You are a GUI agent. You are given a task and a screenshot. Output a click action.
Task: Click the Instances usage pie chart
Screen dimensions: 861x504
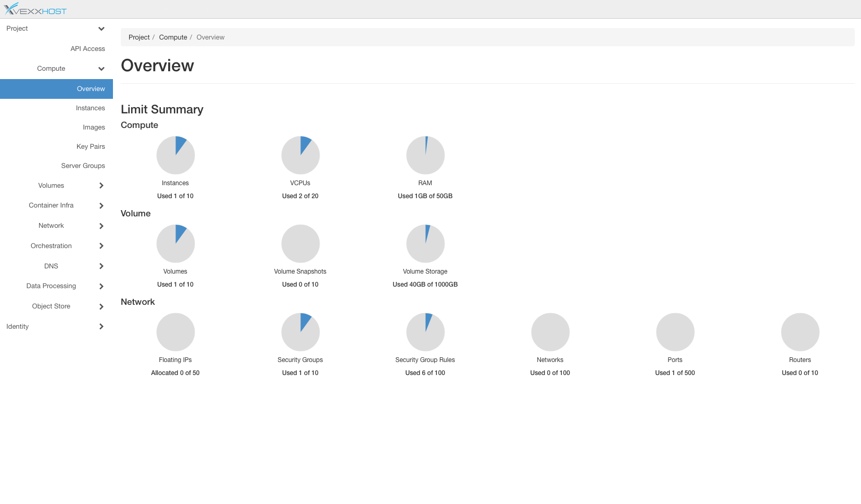pos(175,155)
